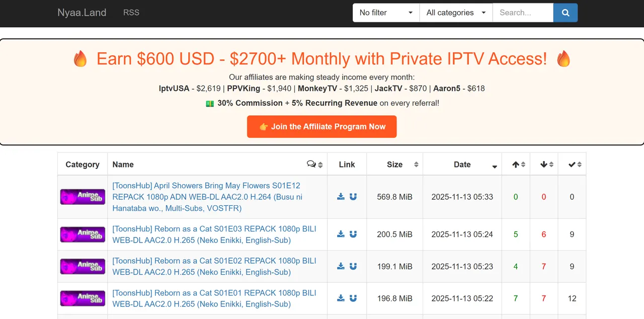Open magnet link for Reborn as a Cat S01E01
Viewport: 644px width, 319px height.
[x=353, y=298]
